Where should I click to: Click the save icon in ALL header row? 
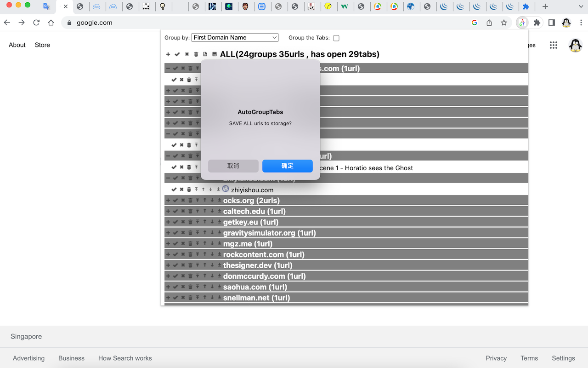(215, 54)
